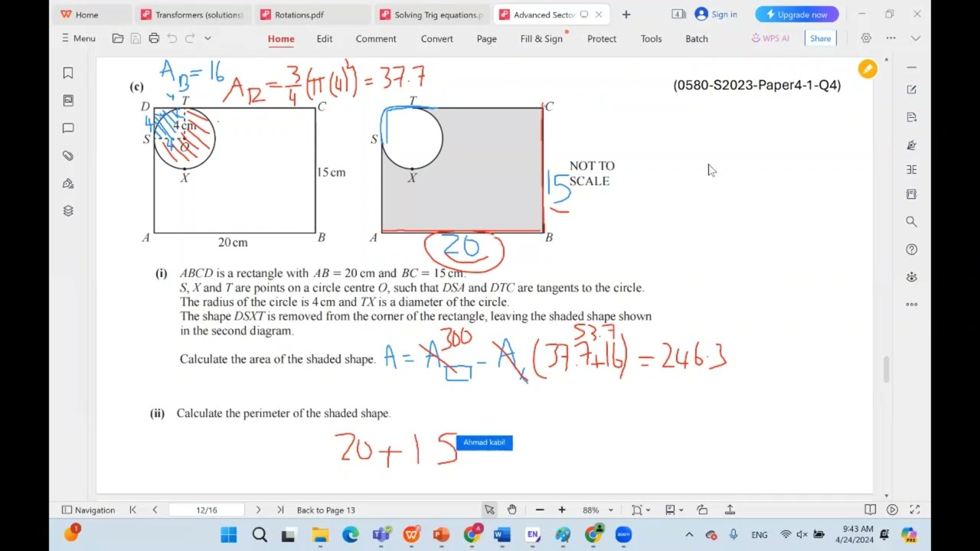980x551 pixels.
Task: Click the orange floating edit pencil button
Action: [867, 70]
